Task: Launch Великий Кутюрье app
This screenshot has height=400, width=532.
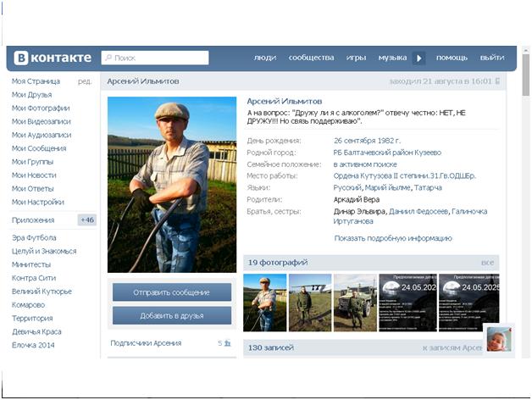Action: tap(42, 292)
